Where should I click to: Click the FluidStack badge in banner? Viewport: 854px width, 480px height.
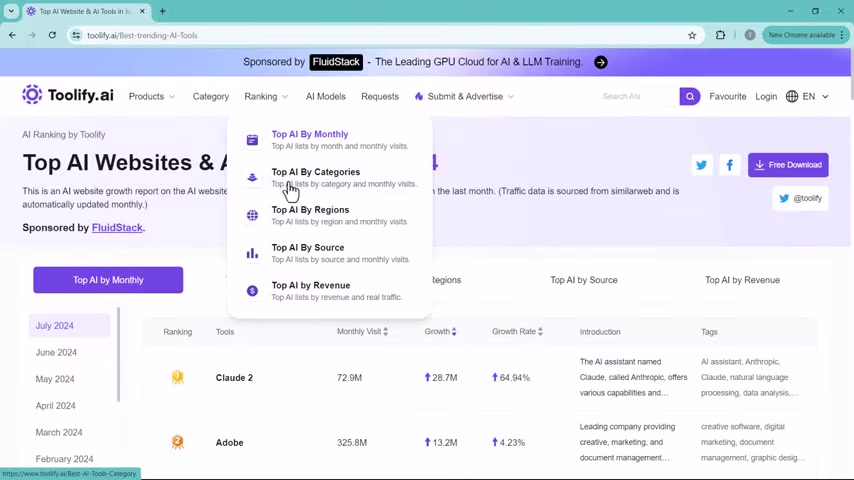pos(336,62)
